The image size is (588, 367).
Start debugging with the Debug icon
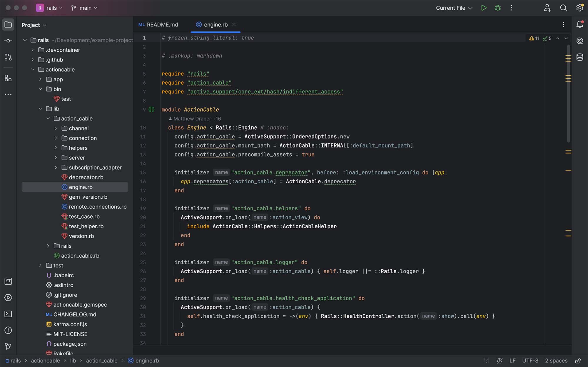[497, 8]
